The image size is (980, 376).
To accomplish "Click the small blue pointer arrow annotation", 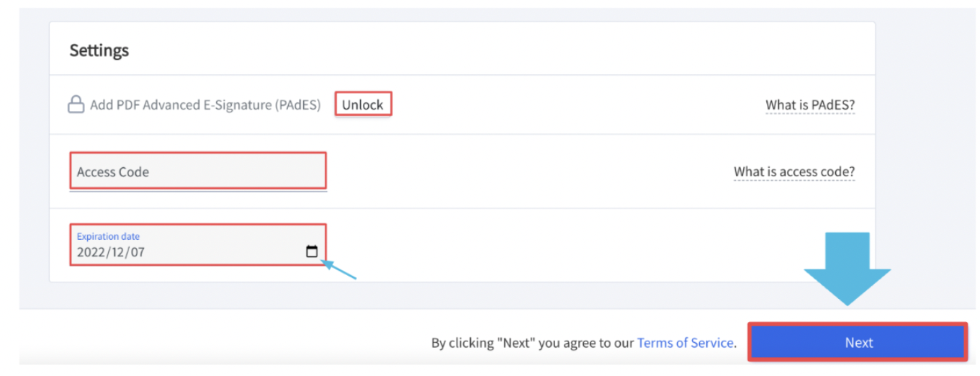I will click(338, 269).
